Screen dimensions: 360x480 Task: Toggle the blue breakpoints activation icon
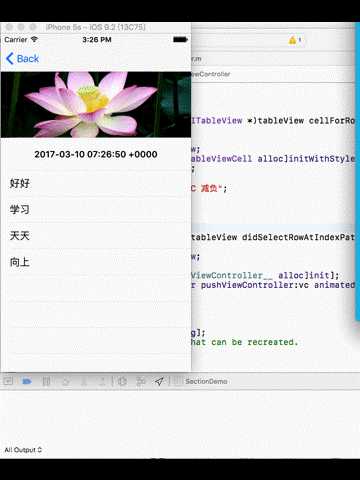[x=27, y=381]
